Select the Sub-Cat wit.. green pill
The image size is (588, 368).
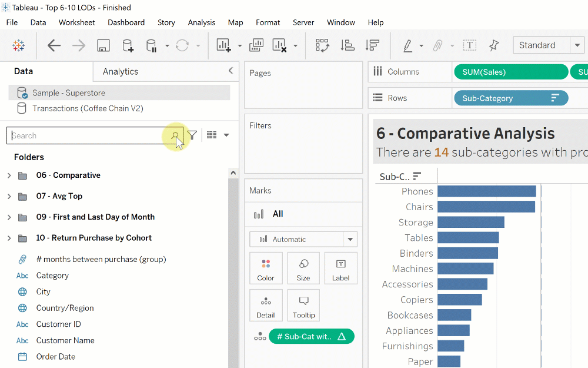click(312, 336)
